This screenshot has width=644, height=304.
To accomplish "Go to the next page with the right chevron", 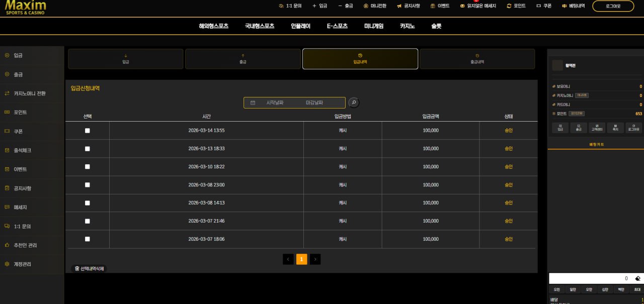I will tap(315, 259).
